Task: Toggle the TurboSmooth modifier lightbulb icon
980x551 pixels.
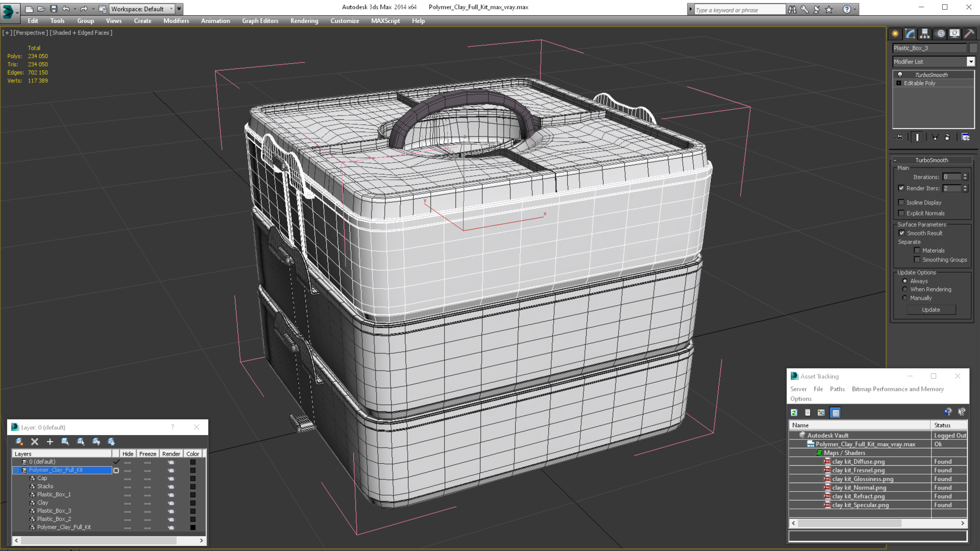Action: pyautogui.click(x=900, y=75)
